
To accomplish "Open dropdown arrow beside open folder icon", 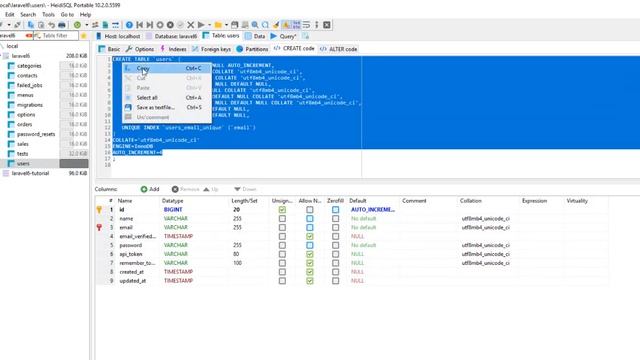I will click(226, 25).
